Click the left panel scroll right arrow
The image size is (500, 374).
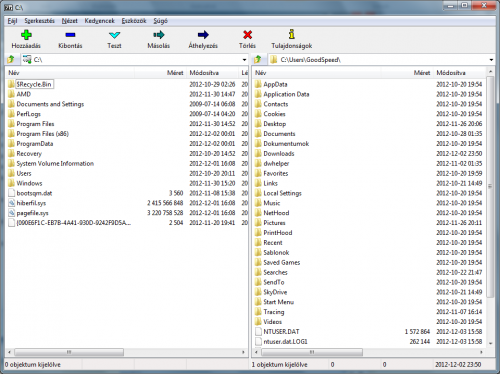point(243,352)
